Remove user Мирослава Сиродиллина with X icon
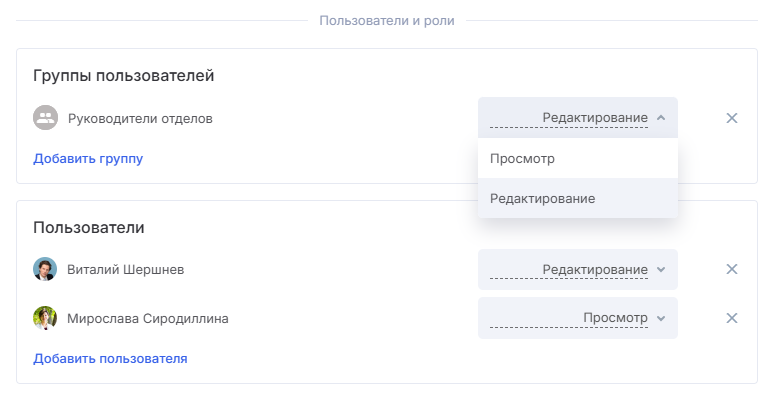This screenshot has height=409, width=776. click(731, 318)
